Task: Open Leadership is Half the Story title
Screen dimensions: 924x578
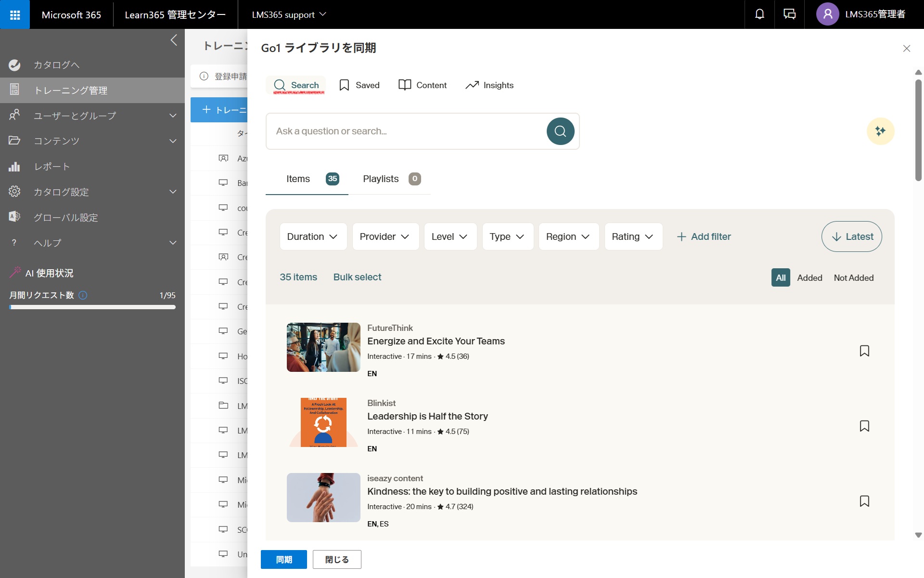Action: coord(427,416)
